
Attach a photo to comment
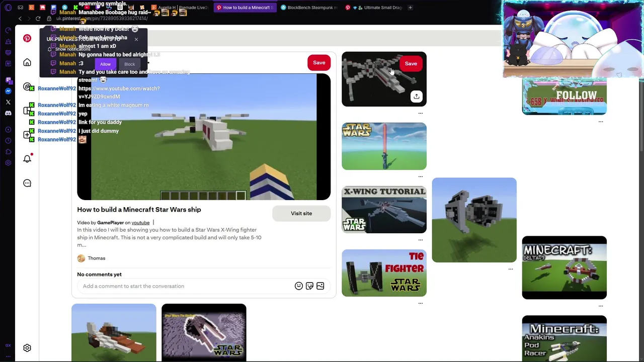click(320, 286)
